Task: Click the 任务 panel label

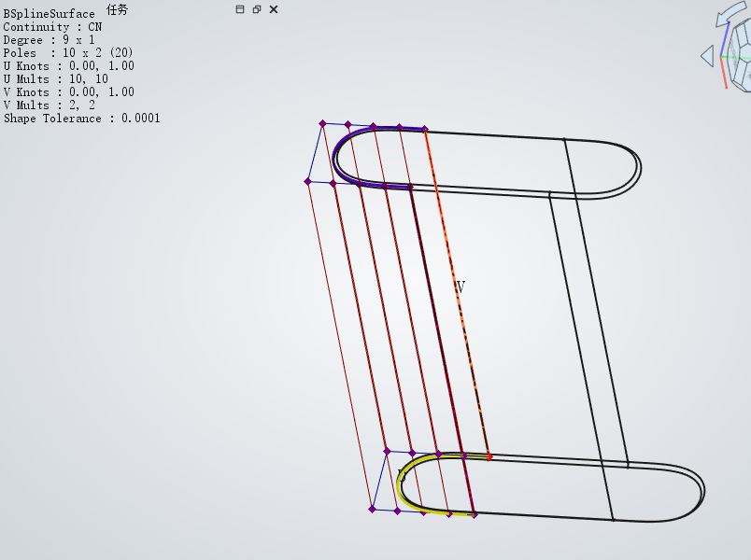Action: tap(117, 9)
